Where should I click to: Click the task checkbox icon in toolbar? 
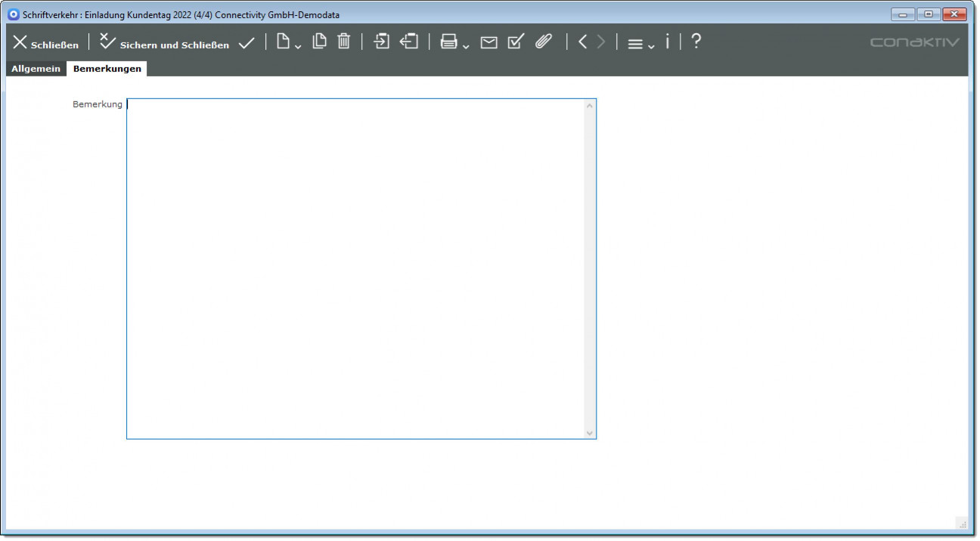pyautogui.click(x=516, y=42)
